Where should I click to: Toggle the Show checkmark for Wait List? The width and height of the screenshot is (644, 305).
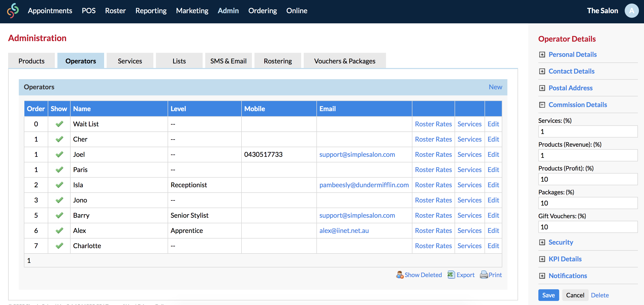pos(59,124)
